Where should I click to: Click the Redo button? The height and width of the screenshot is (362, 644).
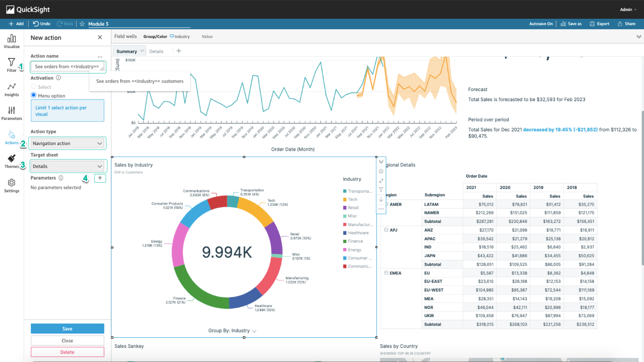(65, 24)
